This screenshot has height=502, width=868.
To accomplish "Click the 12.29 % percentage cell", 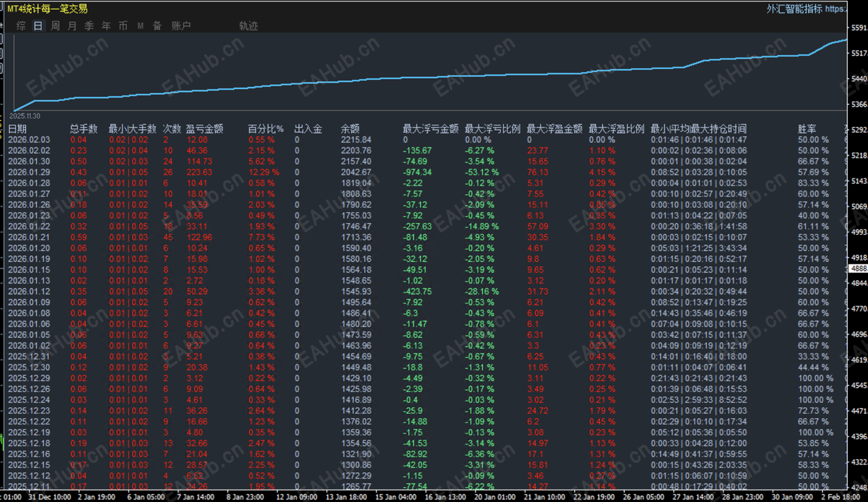I will (x=264, y=172).
